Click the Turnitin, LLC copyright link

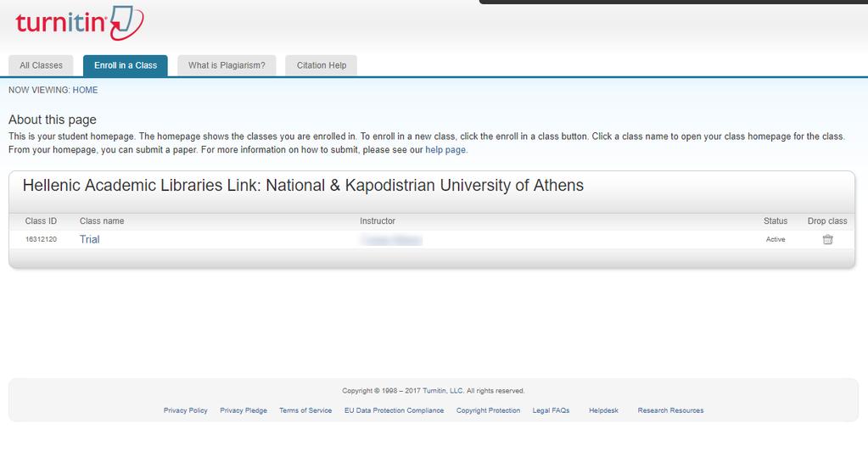click(x=443, y=391)
